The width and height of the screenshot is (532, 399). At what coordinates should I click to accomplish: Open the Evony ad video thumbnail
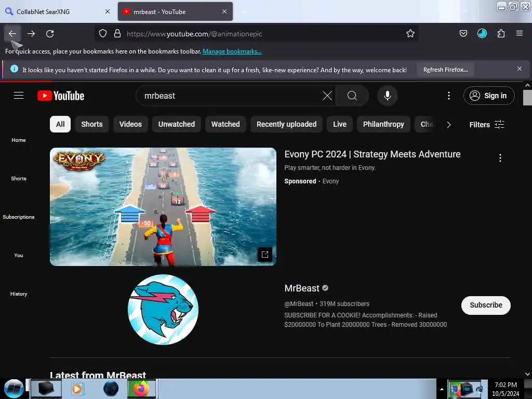point(163,206)
